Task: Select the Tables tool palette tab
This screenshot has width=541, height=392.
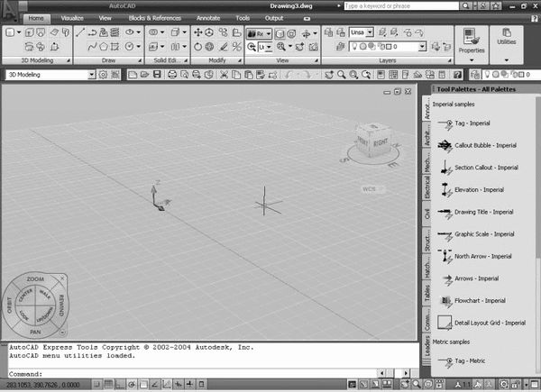Action: click(426, 293)
